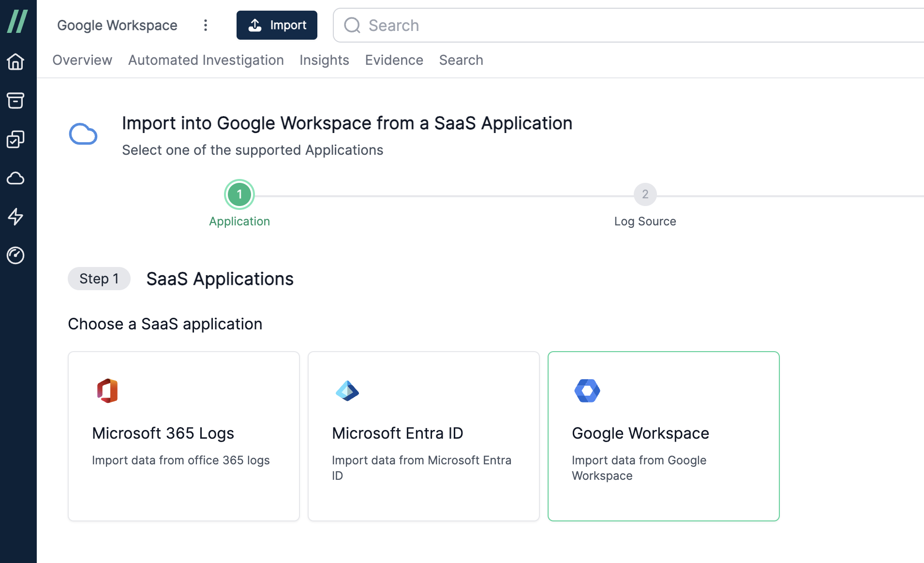The height and width of the screenshot is (563, 924).
Task: Switch to the Automated Investigation tab
Action: tap(206, 60)
